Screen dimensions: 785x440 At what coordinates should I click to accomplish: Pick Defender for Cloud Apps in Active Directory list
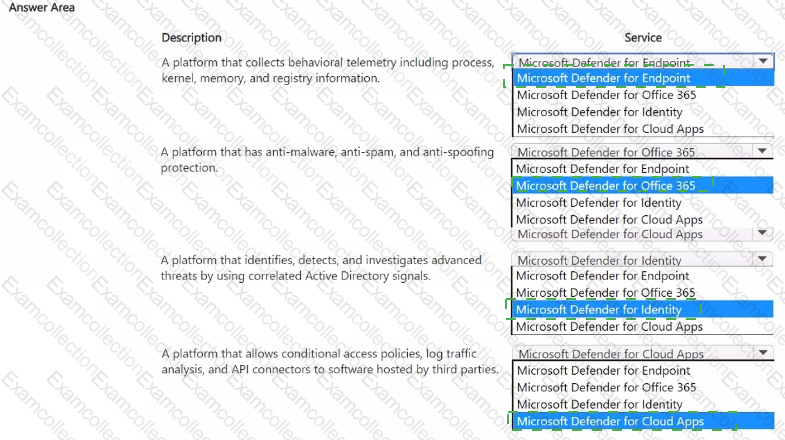609,326
